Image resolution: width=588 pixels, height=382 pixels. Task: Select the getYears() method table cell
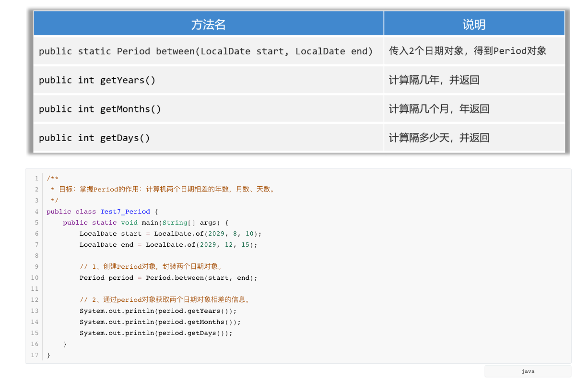(x=97, y=80)
